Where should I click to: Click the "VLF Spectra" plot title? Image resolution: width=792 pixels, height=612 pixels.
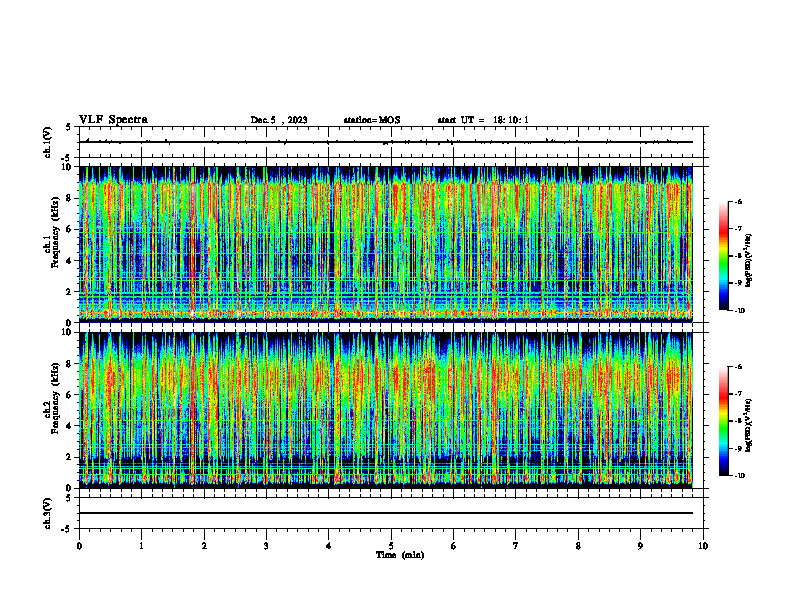pyautogui.click(x=113, y=120)
